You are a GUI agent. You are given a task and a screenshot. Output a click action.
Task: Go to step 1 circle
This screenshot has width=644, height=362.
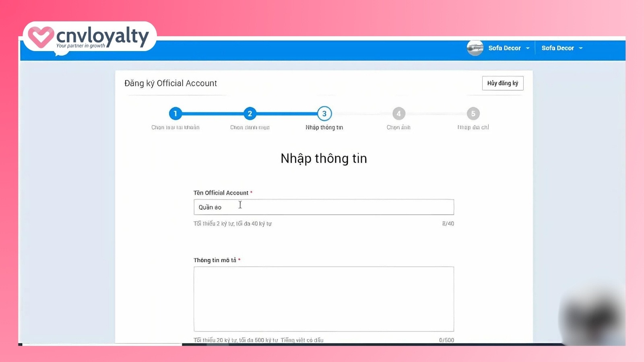click(175, 114)
